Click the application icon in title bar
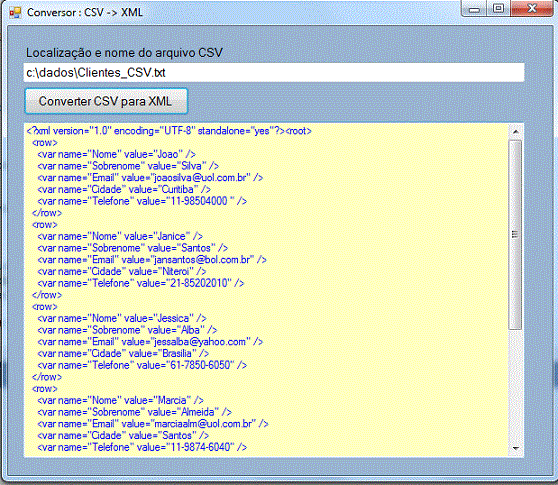The image size is (558, 485). 16,12
